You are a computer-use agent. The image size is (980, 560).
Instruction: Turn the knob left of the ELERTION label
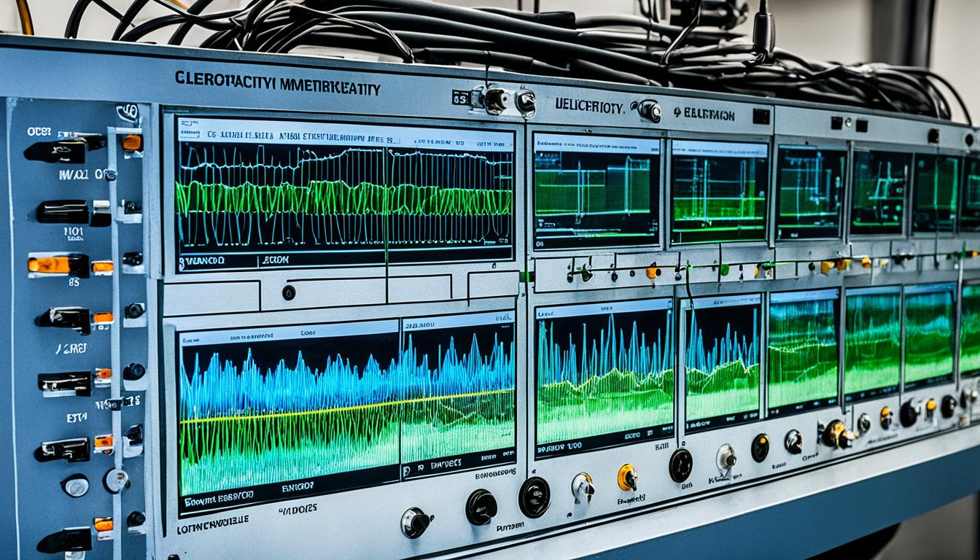tap(648, 110)
